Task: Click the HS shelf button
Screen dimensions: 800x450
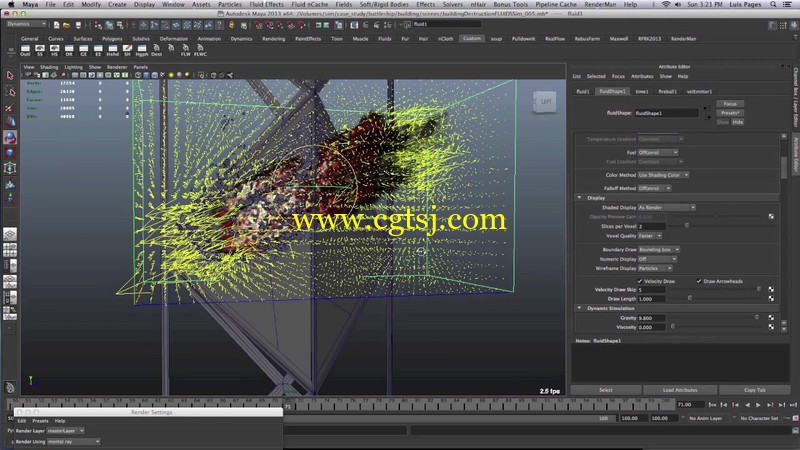Action: [x=54, y=50]
